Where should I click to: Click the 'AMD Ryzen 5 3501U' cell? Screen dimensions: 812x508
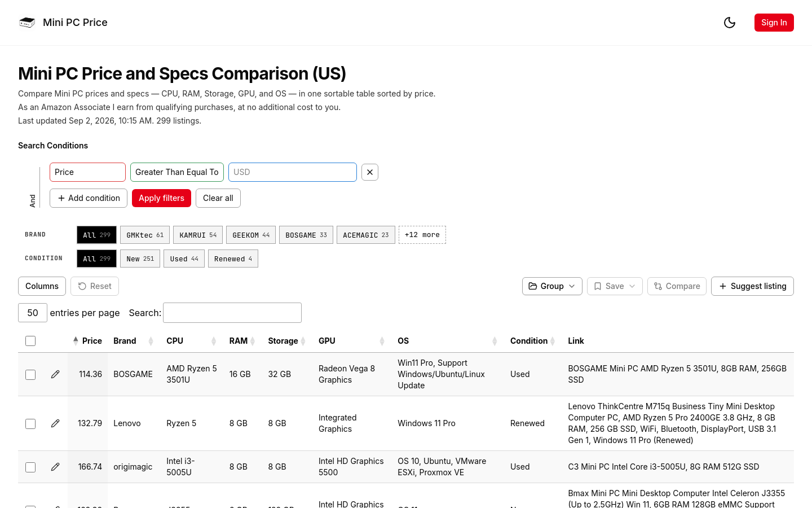(192, 374)
